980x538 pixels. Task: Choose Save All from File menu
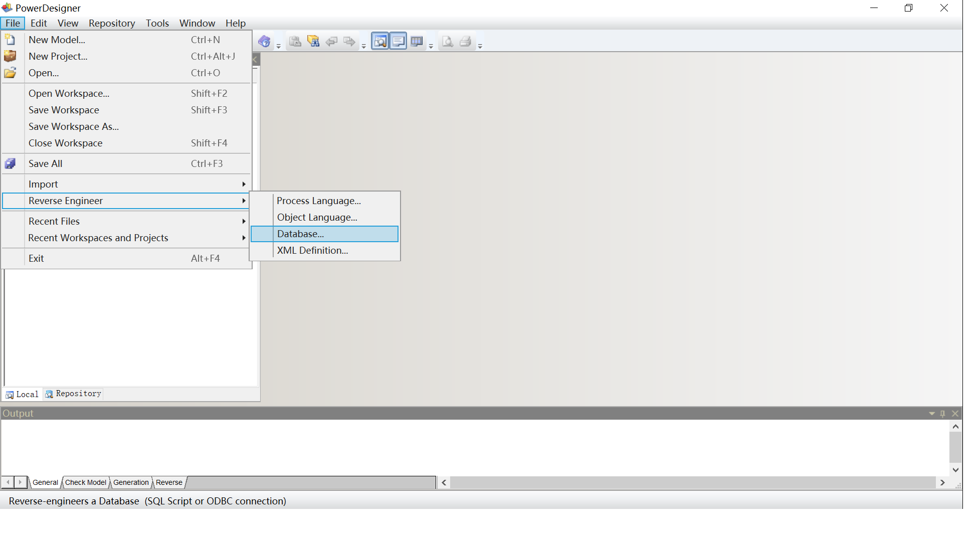[126, 163]
